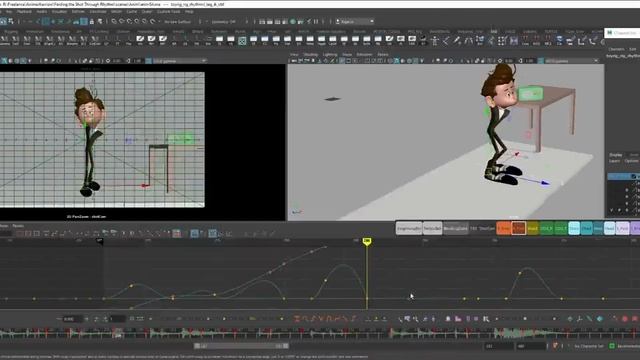Open the Deform menu
Screen dimensions: 640x360
[78, 11]
